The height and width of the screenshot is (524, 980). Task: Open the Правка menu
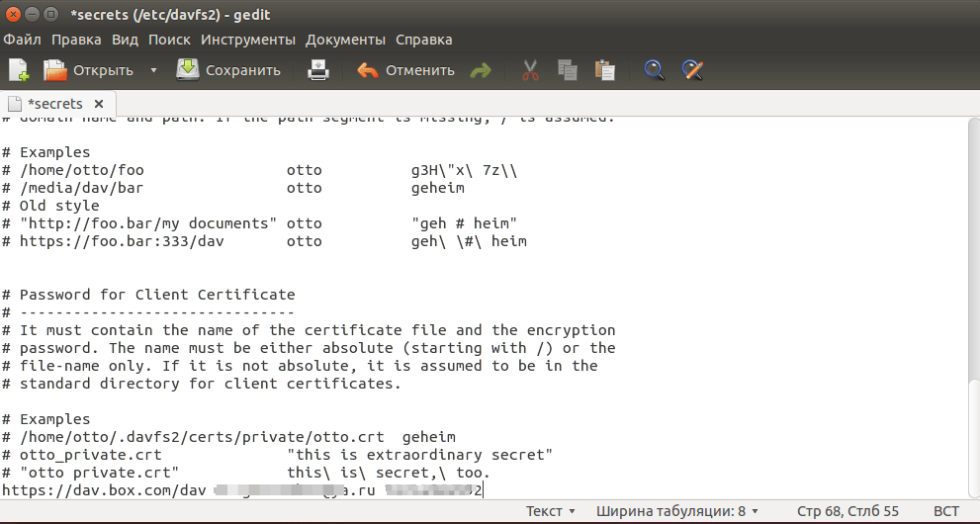click(x=76, y=40)
